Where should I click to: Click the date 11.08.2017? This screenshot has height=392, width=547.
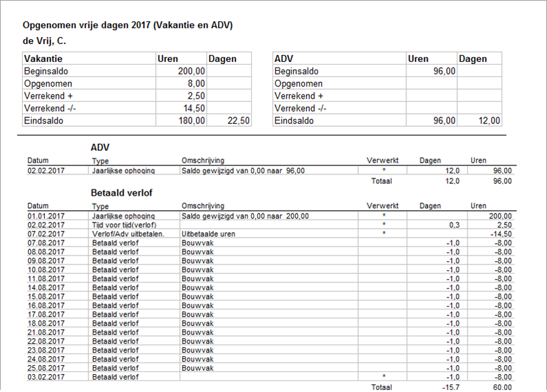(x=46, y=279)
